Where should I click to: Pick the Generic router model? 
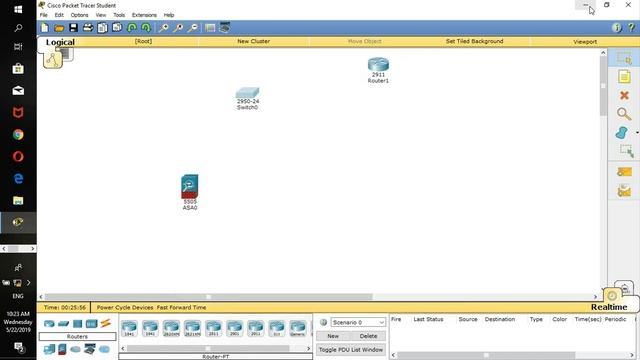[x=298, y=328]
